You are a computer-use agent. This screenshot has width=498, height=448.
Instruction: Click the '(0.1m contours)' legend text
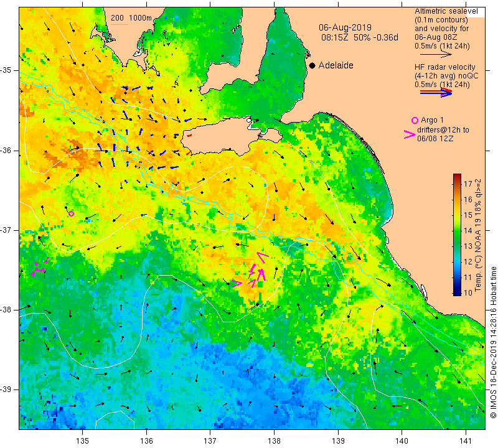(441, 20)
